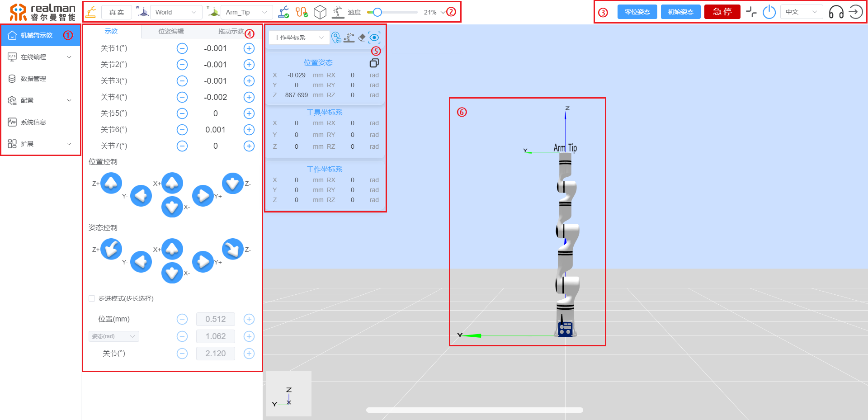Click the eraser icon in coordinate panel
The width and height of the screenshot is (868, 420).
click(x=362, y=38)
